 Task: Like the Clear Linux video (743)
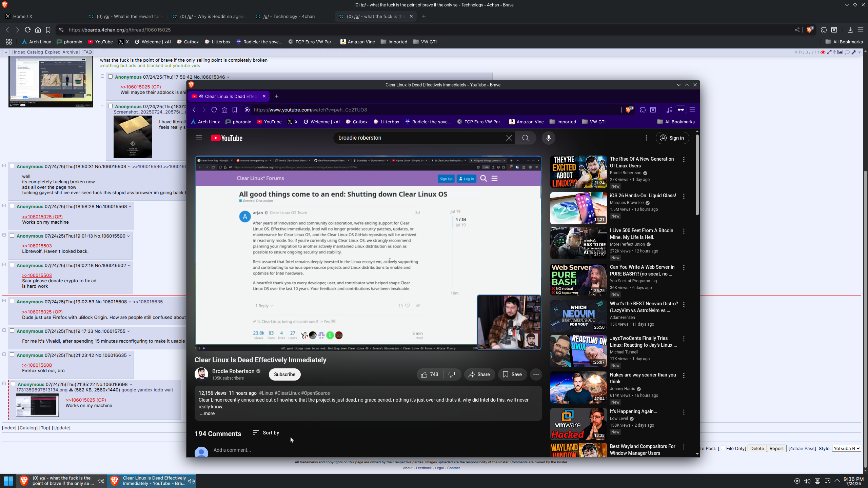[x=430, y=374]
